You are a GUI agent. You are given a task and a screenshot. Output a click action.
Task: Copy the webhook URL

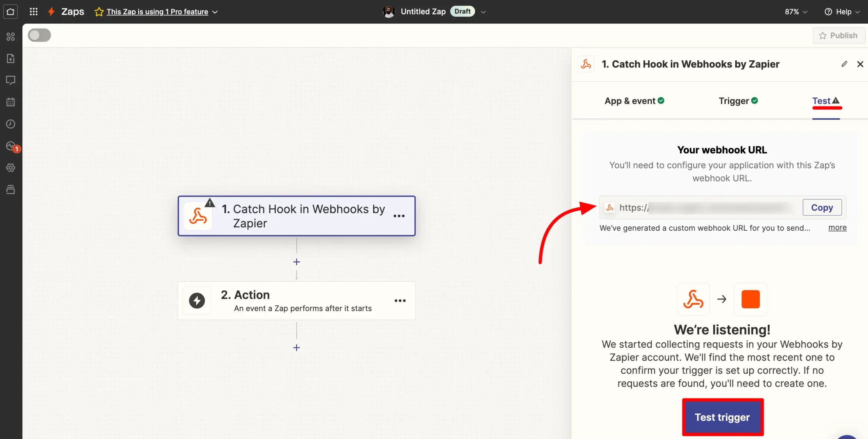click(x=822, y=207)
